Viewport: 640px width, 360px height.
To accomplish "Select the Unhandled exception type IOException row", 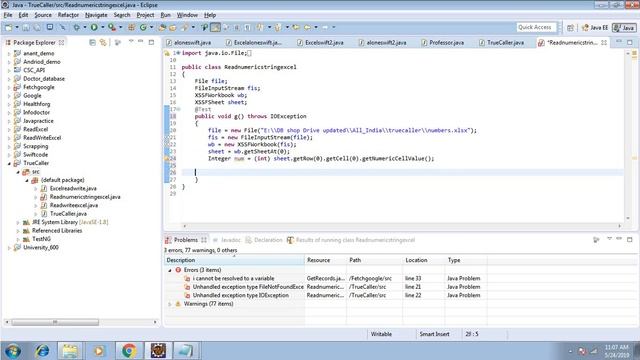I will click(x=241, y=296).
